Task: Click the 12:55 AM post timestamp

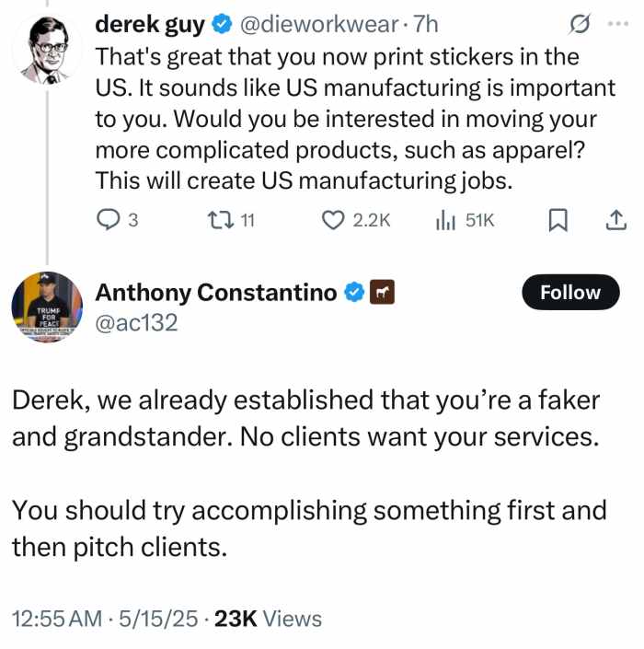Action: (57, 619)
